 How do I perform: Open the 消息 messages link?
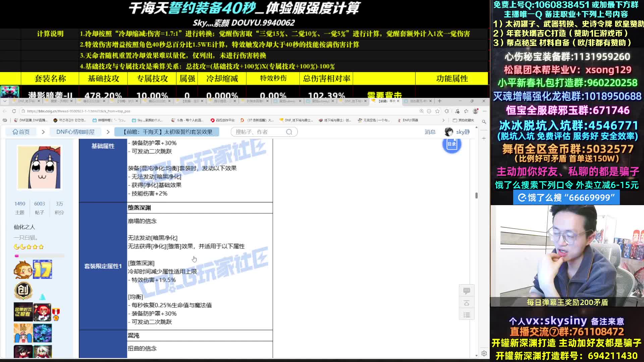pos(430,132)
